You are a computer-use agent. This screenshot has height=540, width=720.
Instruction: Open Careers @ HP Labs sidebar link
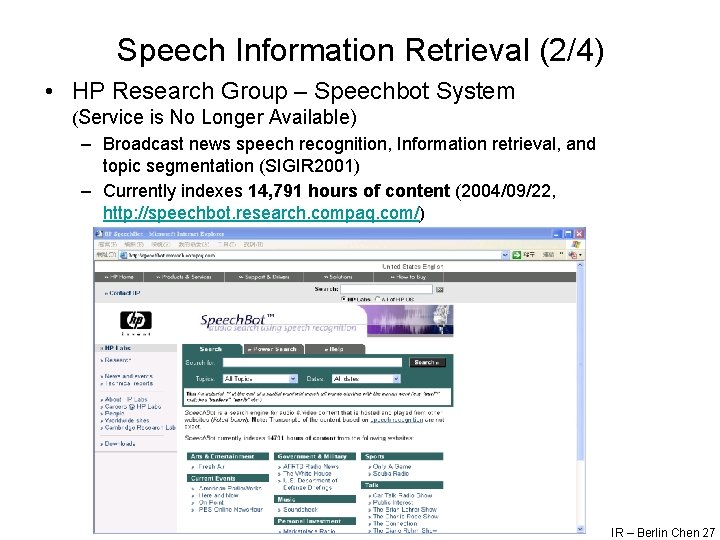(131, 406)
